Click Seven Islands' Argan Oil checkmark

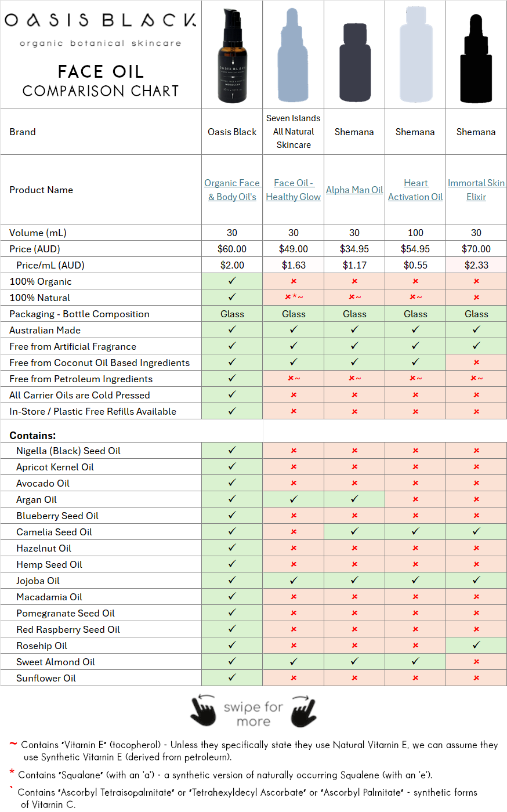[293, 499]
